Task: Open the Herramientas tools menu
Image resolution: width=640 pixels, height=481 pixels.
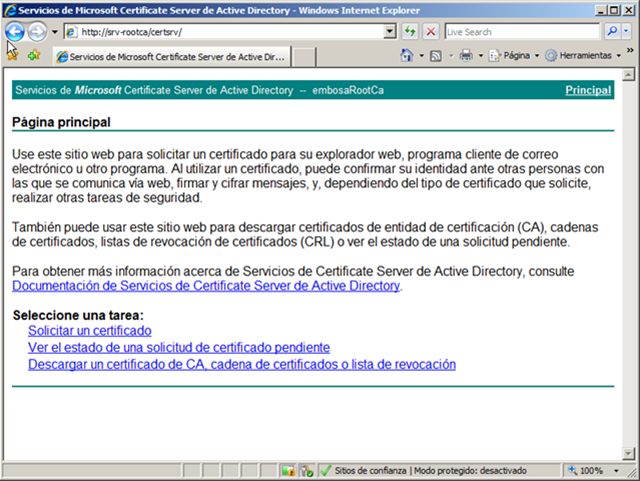Action: [x=585, y=55]
